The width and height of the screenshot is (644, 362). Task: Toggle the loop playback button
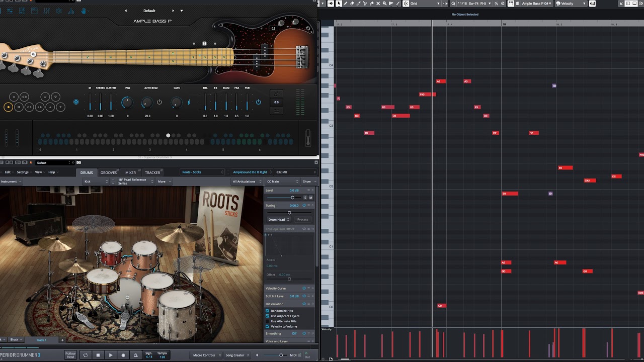86,355
